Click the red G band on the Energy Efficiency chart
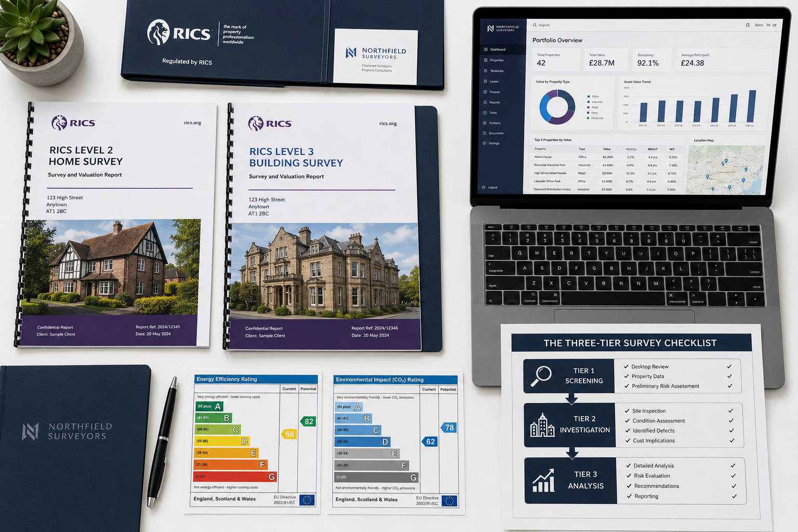The image size is (798, 532). tap(235, 476)
